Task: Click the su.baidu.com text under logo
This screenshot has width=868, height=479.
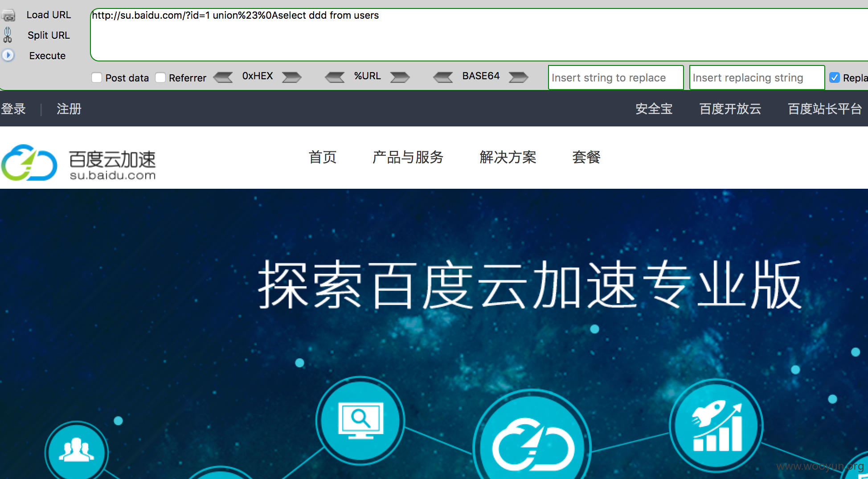Action: (113, 175)
